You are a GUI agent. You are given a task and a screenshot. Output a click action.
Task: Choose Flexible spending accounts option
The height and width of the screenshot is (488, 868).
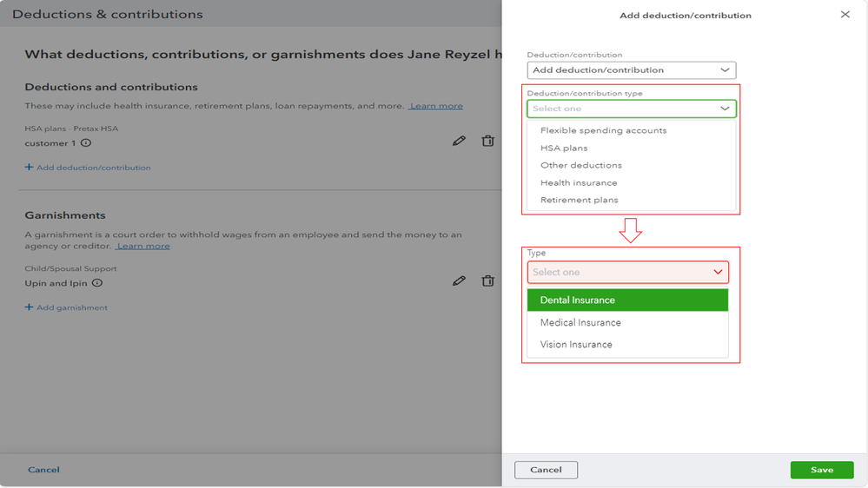(603, 130)
